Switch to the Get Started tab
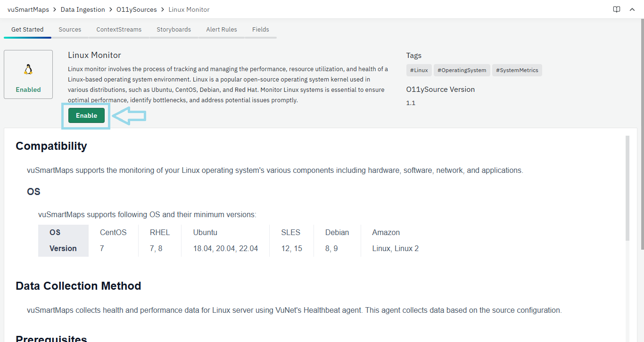This screenshot has height=342, width=644. pos(27,29)
